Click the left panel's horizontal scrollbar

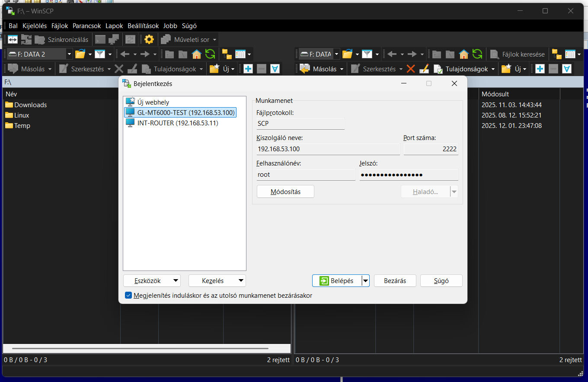[141, 348]
